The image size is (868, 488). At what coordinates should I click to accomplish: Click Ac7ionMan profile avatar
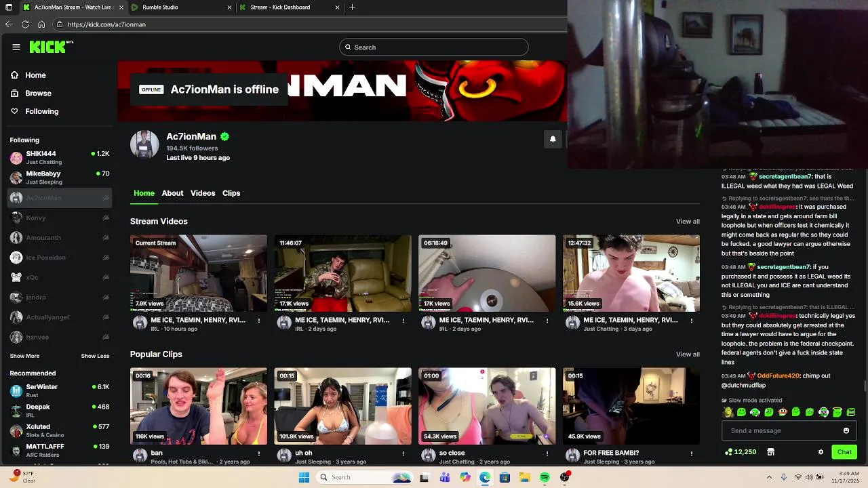click(x=144, y=144)
